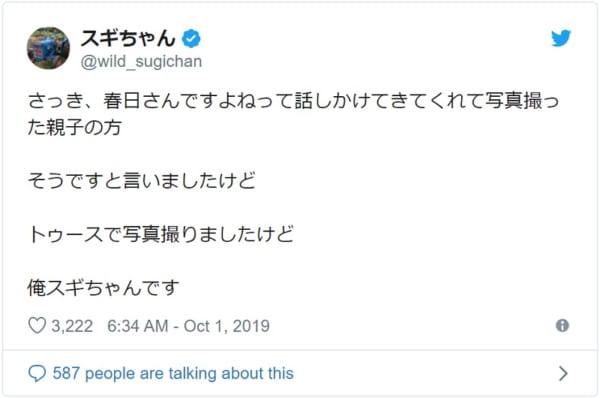The width and height of the screenshot is (600, 398).
Task: Open '587 people are talking about this'
Action: tap(173, 373)
